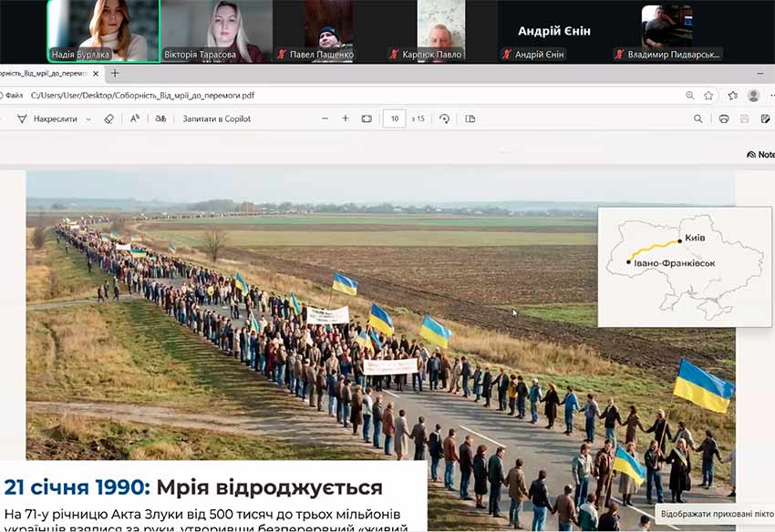Open a new browser tab

pyautogui.click(x=115, y=73)
